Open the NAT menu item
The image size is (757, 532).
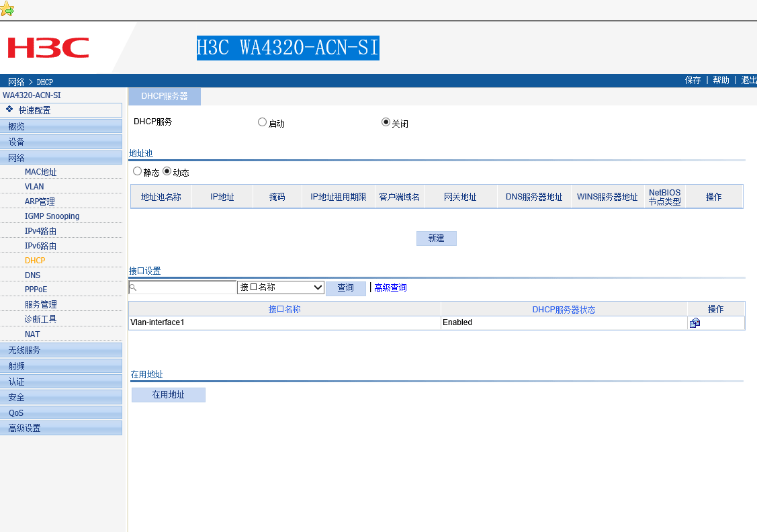coord(32,334)
